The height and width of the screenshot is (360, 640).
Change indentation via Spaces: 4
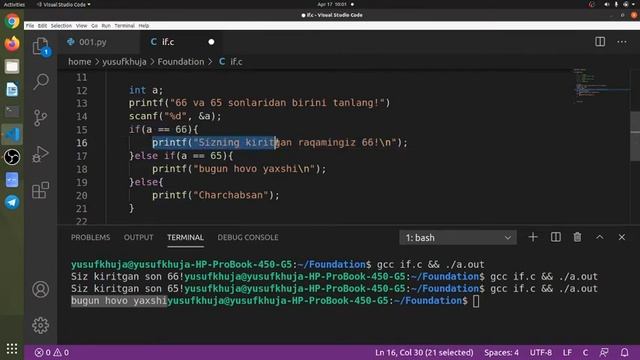(501, 352)
